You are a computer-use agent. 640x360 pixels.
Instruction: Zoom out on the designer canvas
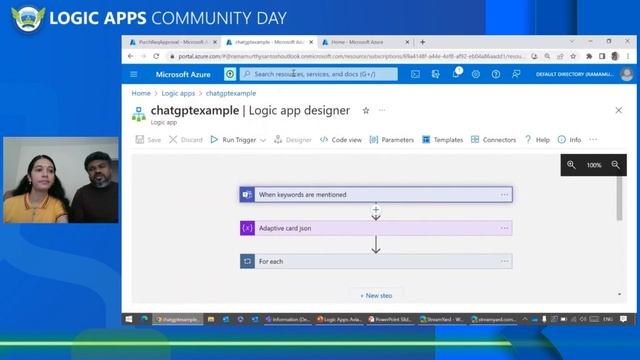(x=616, y=165)
